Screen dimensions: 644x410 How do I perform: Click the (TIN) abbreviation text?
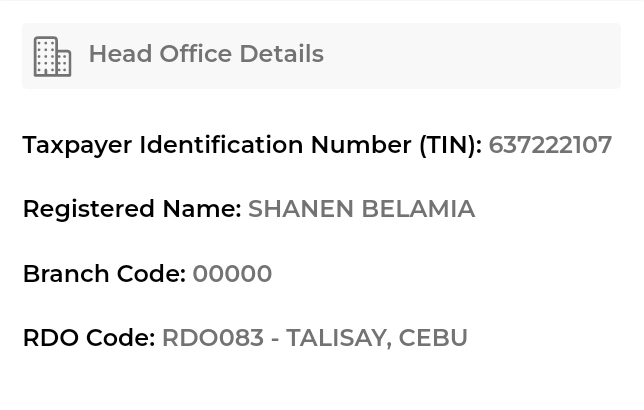click(450, 145)
